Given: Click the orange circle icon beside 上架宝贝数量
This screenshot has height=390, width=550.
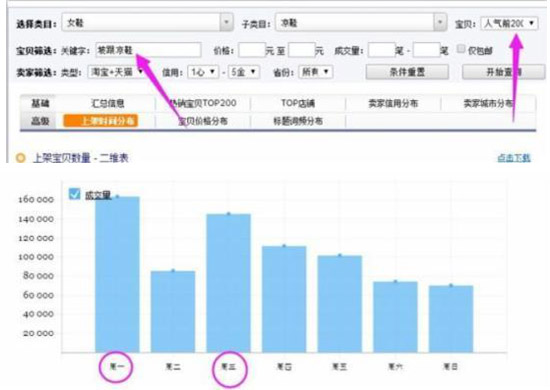Looking at the screenshot, I should (x=20, y=158).
